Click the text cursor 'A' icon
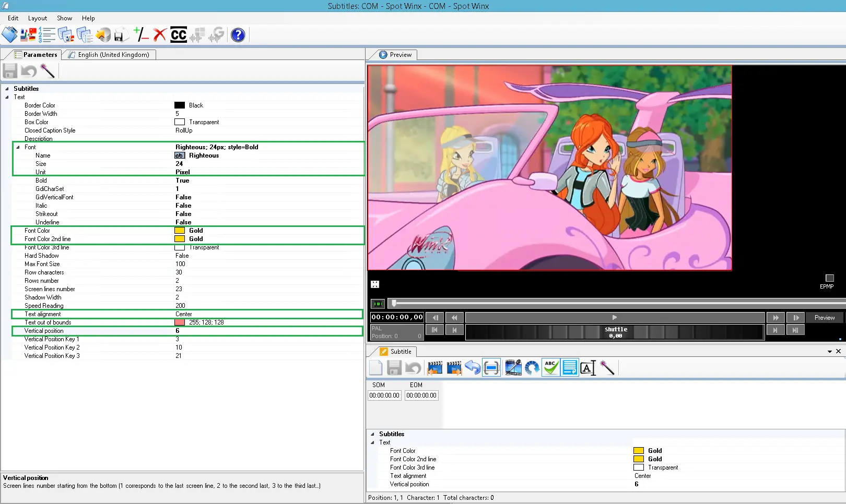The image size is (846, 504). click(x=587, y=368)
